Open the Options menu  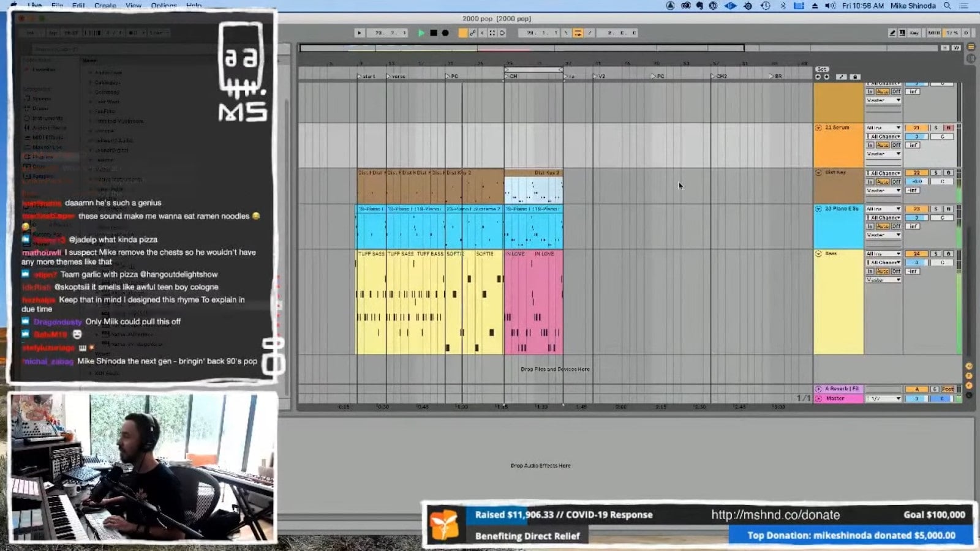click(164, 6)
